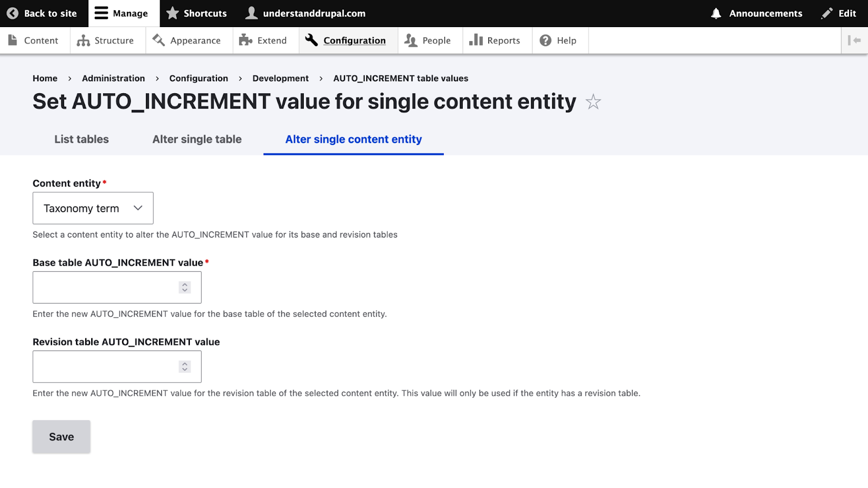
Task: Click the Edit pencil icon
Action: pyautogui.click(x=827, y=14)
